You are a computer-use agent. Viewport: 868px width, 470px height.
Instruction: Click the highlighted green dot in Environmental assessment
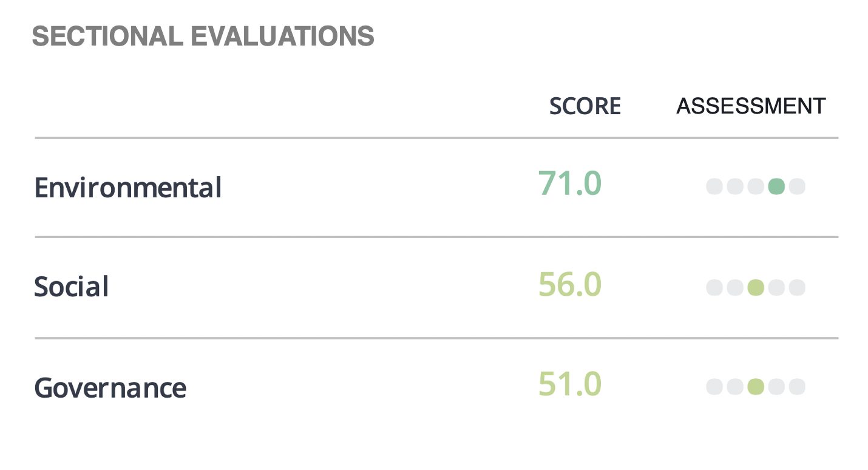(x=776, y=186)
